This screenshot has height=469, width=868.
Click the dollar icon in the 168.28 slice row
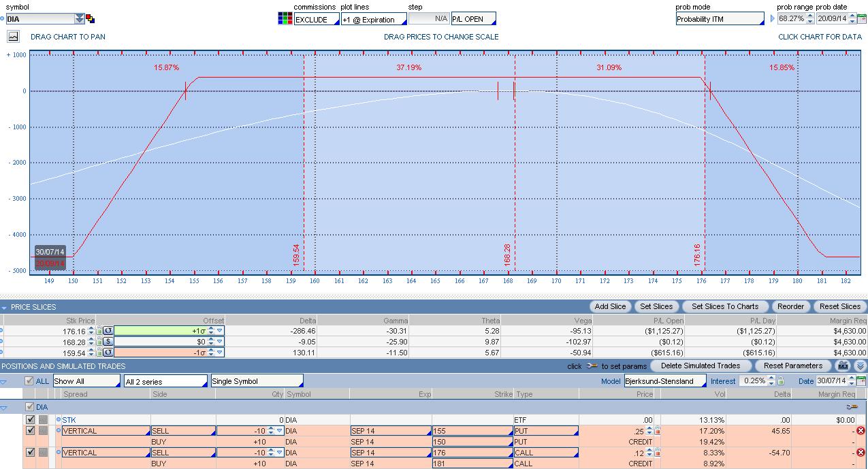pos(108,342)
